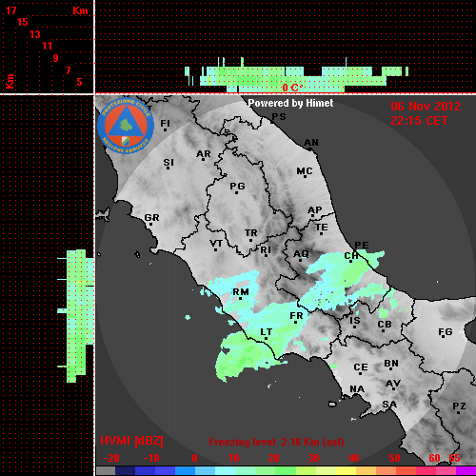Click the AP city marker on the map
This screenshot has height=476, width=476.
click(x=312, y=216)
